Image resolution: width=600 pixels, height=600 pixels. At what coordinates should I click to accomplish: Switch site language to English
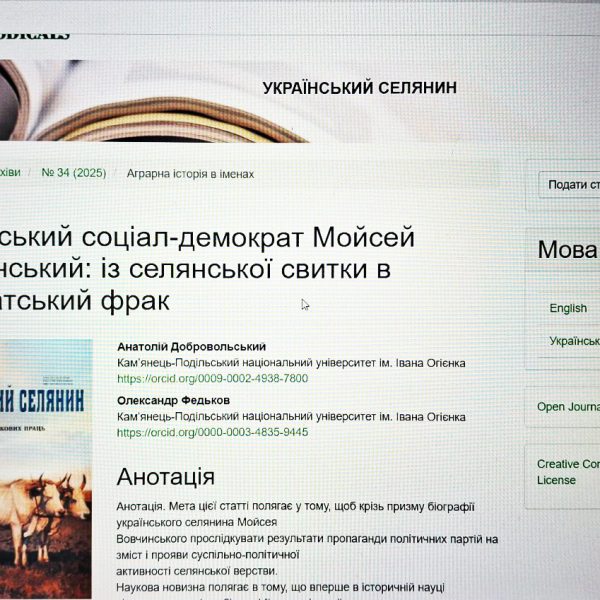point(568,308)
